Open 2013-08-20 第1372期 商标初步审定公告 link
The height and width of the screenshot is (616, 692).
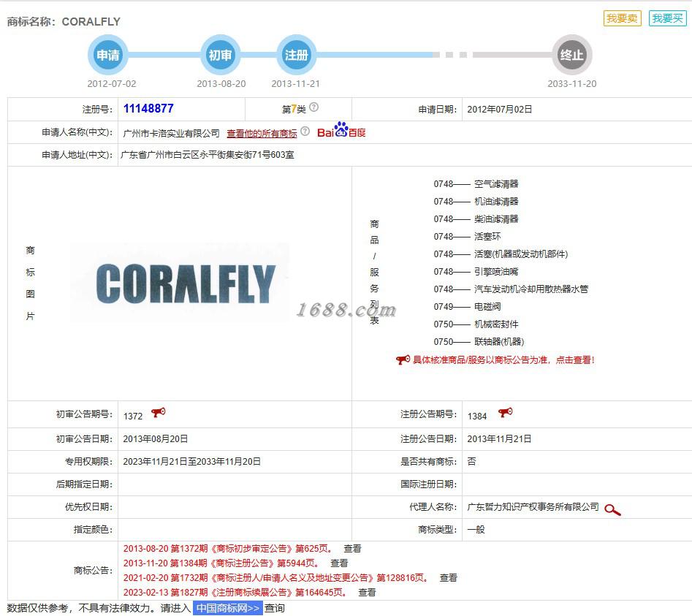tap(228, 549)
